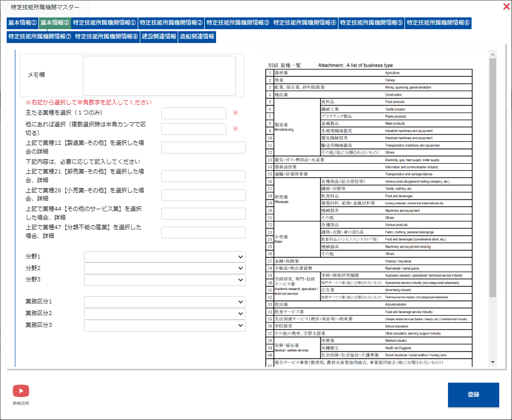The image size is (512, 420).
Task: Open the 特定技能所属機関情報⑦ tab
Action: [40, 36]
